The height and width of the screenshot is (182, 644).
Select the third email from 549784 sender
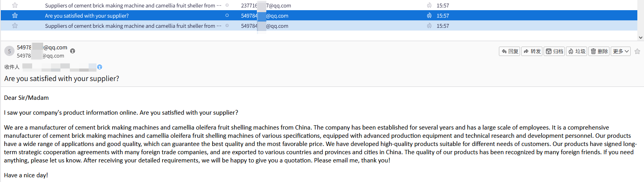tap(130, 26)
